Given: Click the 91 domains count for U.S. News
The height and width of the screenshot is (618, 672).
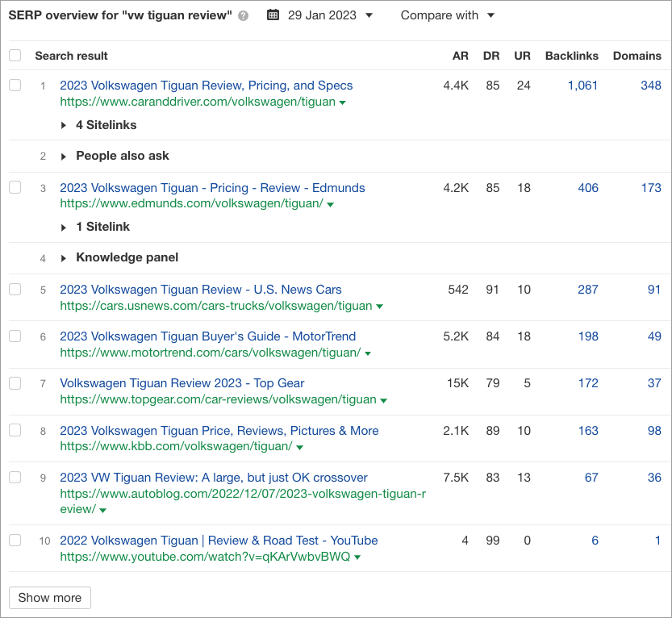Looking at the screenshot, I should (654, 290).
